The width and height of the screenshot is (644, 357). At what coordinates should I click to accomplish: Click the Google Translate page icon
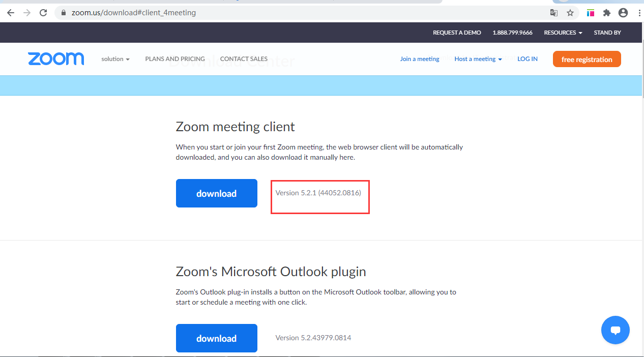point(554,13)
